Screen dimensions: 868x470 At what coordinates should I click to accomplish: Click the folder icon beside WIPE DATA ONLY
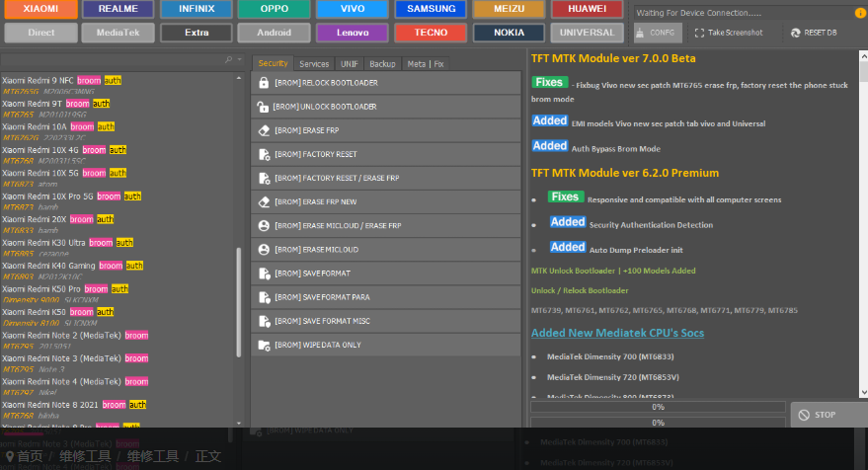pyautogui.click(x=264, y=345)
